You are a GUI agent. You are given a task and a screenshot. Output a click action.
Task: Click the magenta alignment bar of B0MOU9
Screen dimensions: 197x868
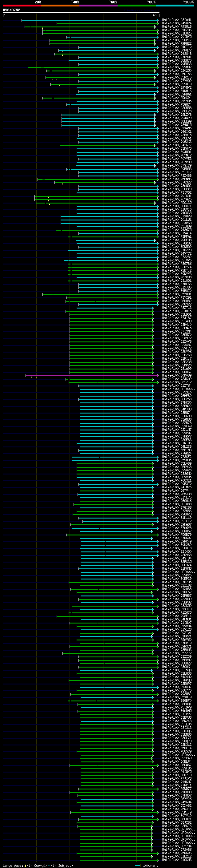pyautogui.click(x=92, y=375)
